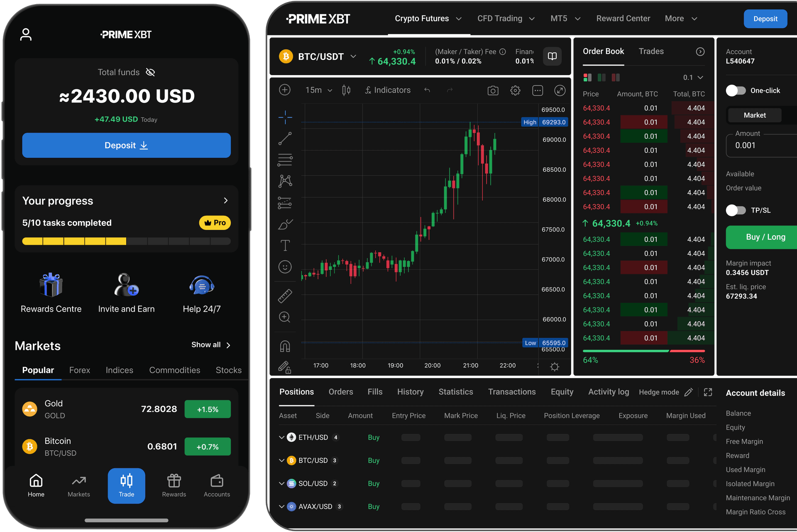Click the 64% / 36% buy-sell ratio bar

pyautogui.click(x=644, y=351)
